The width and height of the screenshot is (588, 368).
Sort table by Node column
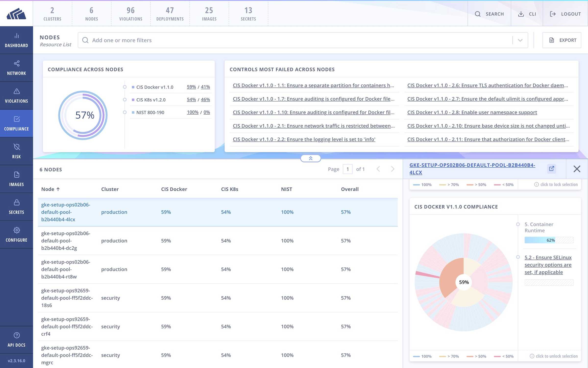coord(50,189)
